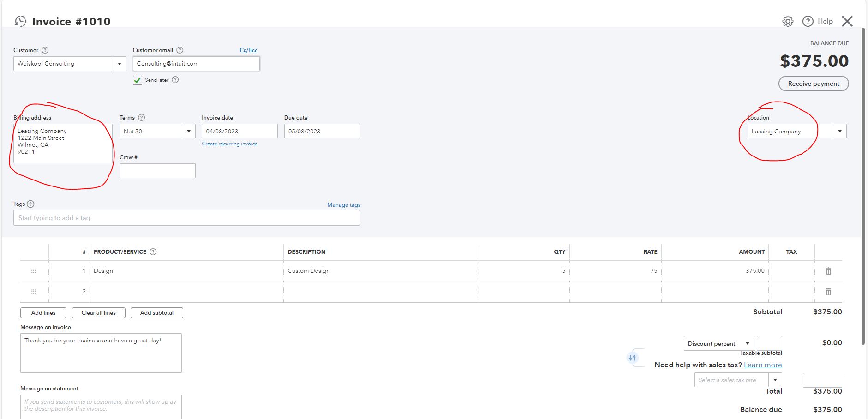Expand the Location dropdown showing Leasing Company

840,131
